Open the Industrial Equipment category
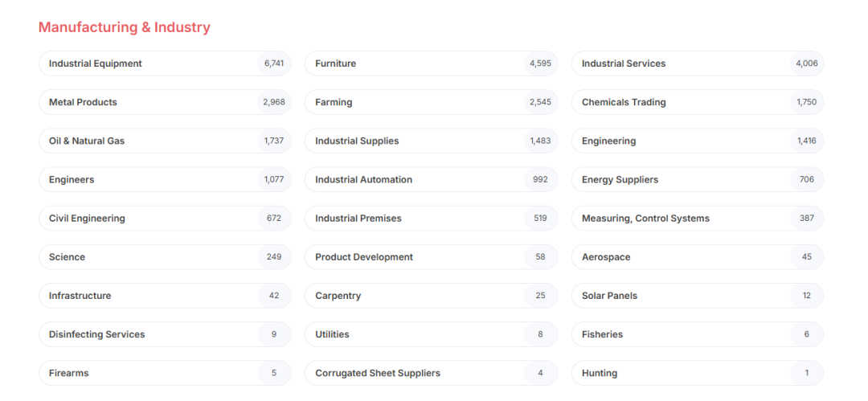The width and height of the screenshot is (868, 401). pyautogui.click(x=165, y=63)
